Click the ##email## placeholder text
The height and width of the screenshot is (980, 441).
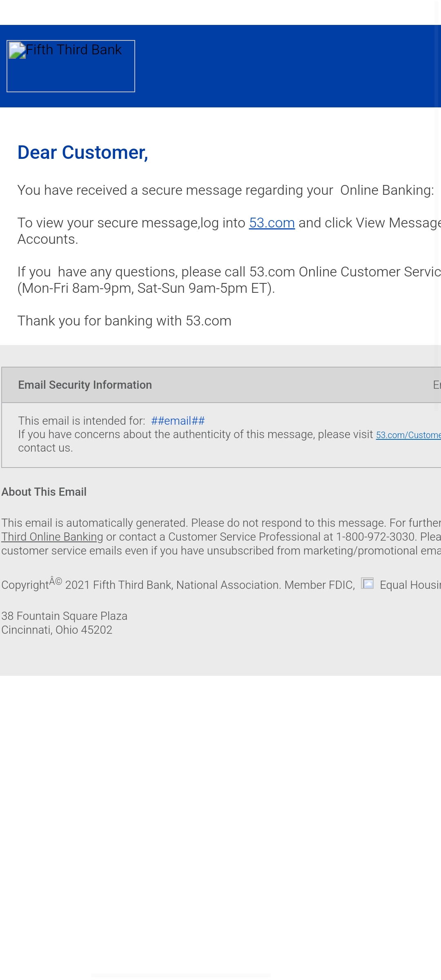178,421
